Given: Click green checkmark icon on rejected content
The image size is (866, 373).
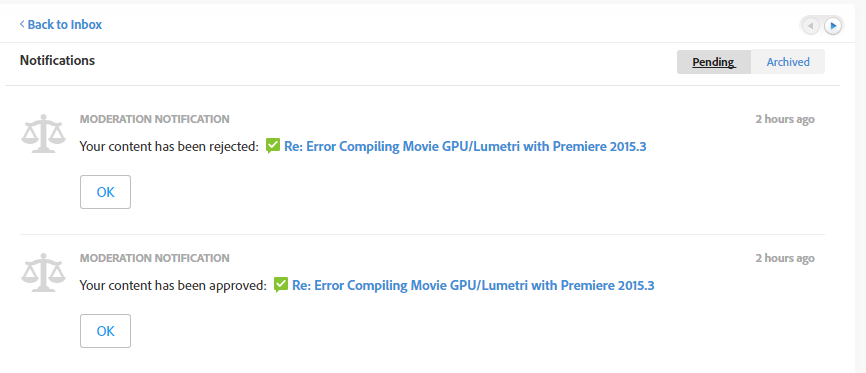Looking at the screenshot, I should (273, 146).
